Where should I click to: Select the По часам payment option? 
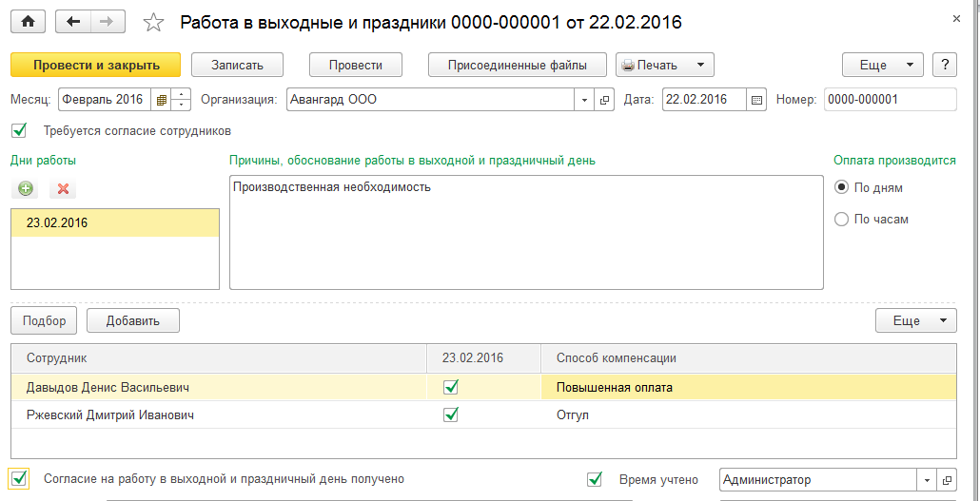[x=842, y=220]
